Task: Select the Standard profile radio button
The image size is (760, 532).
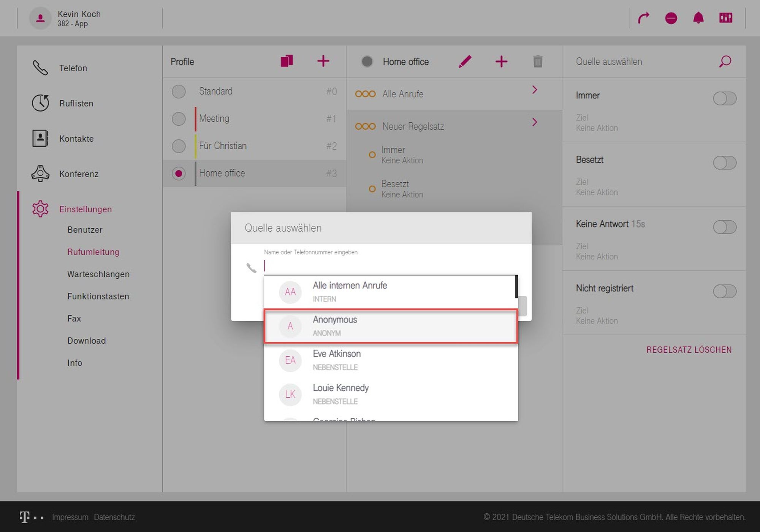Action: tap(179, 92)
